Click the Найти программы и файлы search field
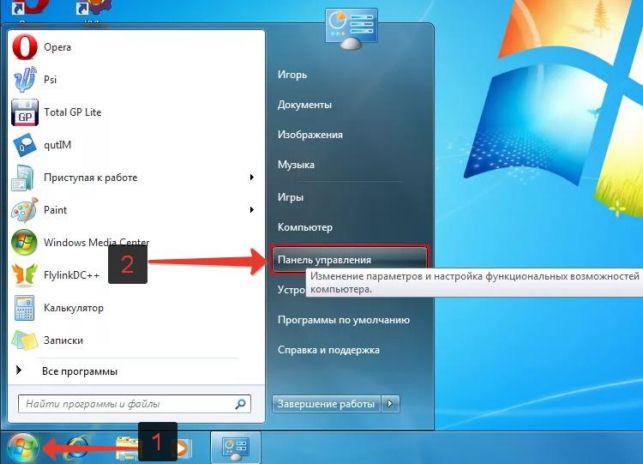Image resolution: width=643 pixels, height=464 pixels. (x=135, y=404)
